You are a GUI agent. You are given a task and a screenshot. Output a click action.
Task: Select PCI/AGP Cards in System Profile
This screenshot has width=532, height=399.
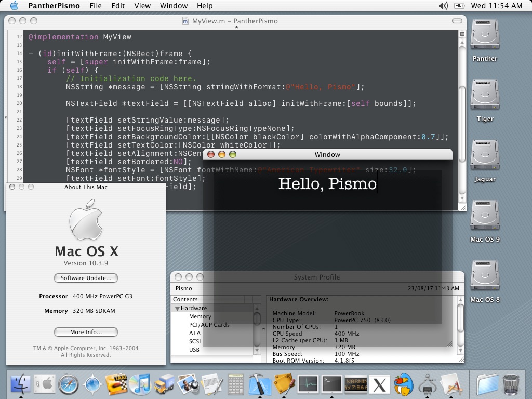click(x=209, y=325)
